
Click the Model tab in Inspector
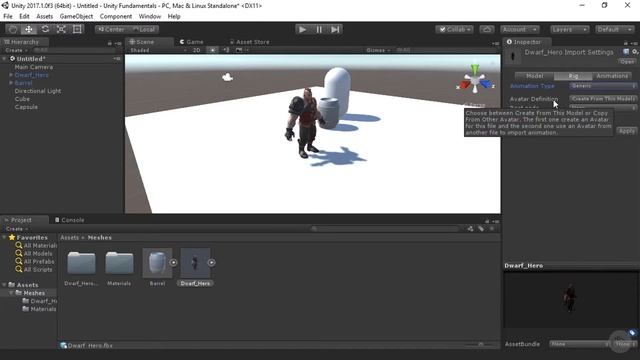534,76
